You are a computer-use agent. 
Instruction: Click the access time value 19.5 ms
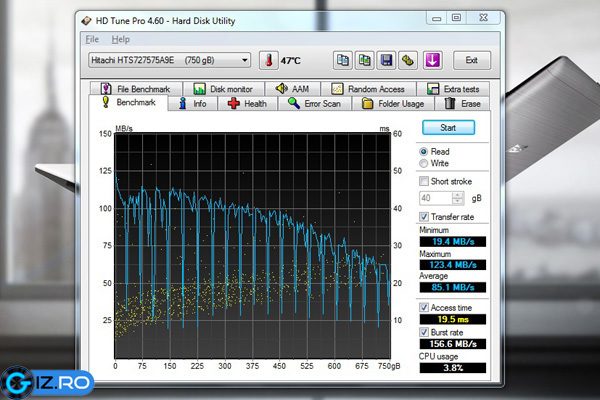coord(453,319)
